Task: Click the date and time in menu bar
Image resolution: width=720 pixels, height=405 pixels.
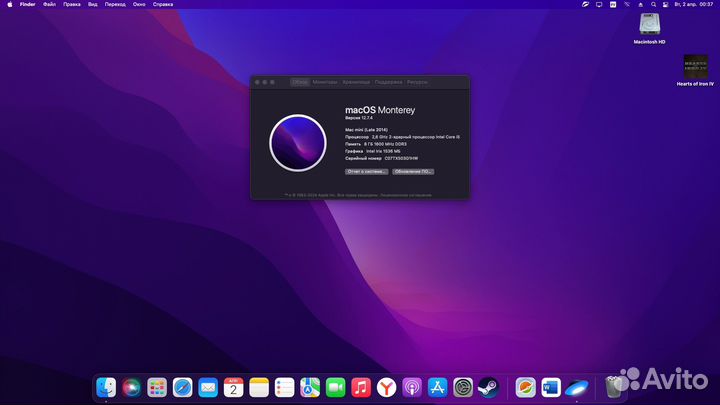Action: (x=693, y=4)
